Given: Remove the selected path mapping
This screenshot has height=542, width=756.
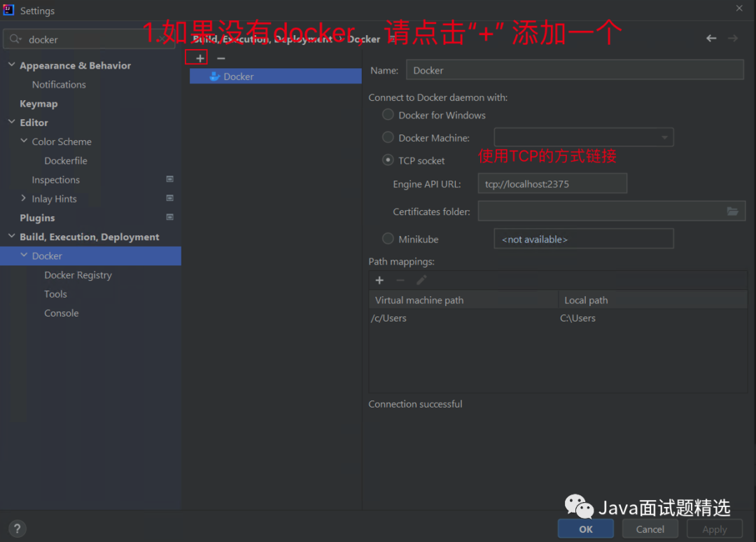Looking at the screenshot, I should 400,280.
